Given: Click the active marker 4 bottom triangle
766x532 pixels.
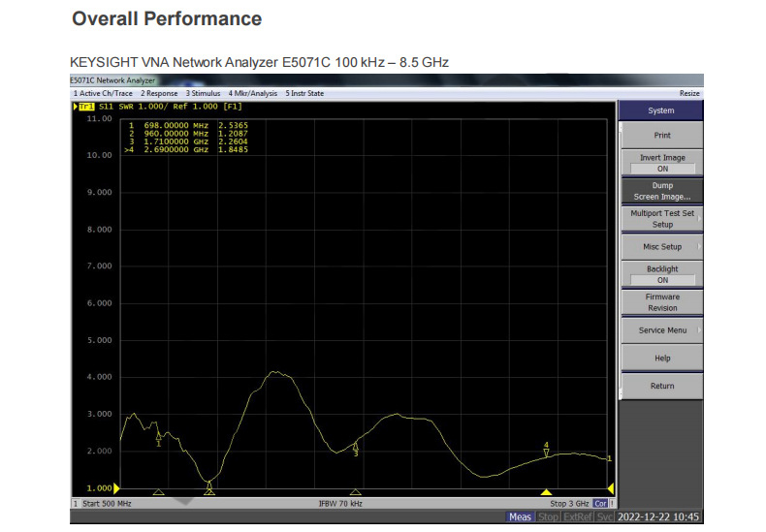Looking at the screenshot, I should pos(546,492).
